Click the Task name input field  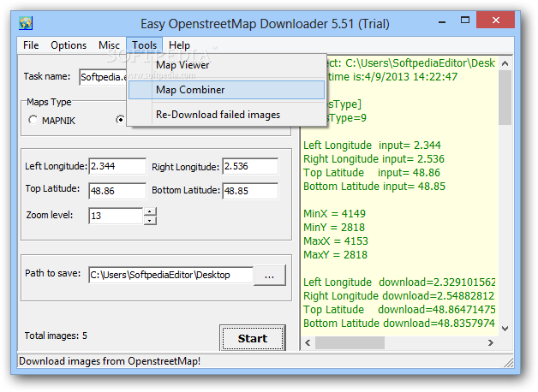(x=103, y=77)
